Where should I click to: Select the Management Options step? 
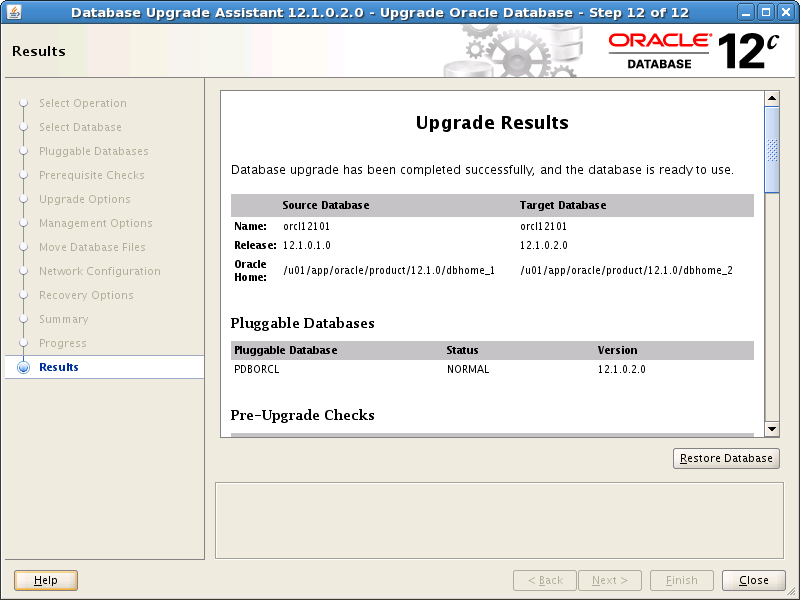click(x=96, y=223)
